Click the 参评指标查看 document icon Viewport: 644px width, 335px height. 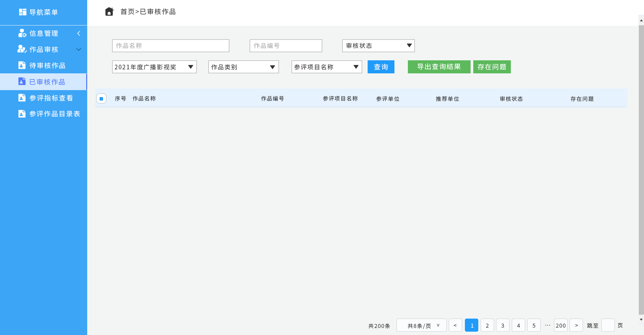pyautogui.click(x=22, y=98)
